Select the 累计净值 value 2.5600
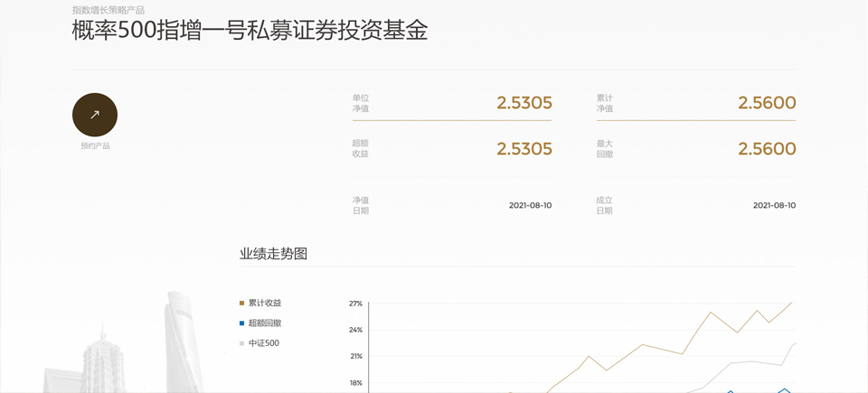Screen dimensions: 868x393 (x=767, y=103)
